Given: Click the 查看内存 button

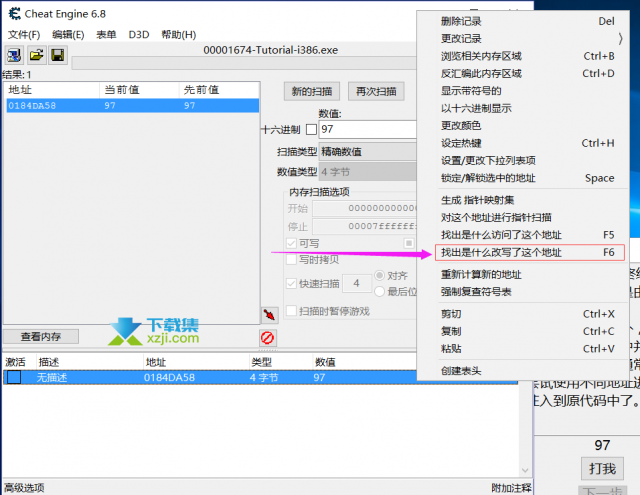Looking at the screenshot, I should point(41,337).
